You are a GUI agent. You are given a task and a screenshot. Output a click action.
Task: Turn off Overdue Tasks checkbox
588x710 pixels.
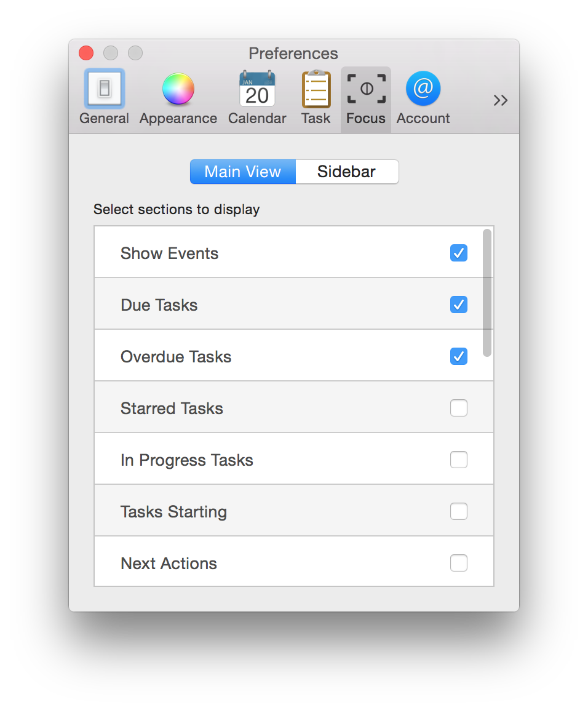(x=459, y=356)
